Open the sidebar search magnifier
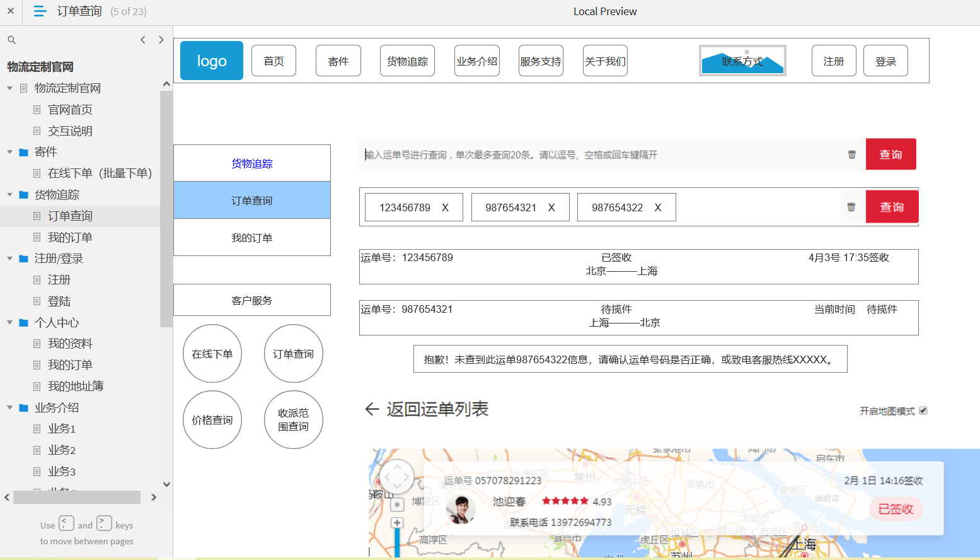980x560 pixels. tap(11, 40)
